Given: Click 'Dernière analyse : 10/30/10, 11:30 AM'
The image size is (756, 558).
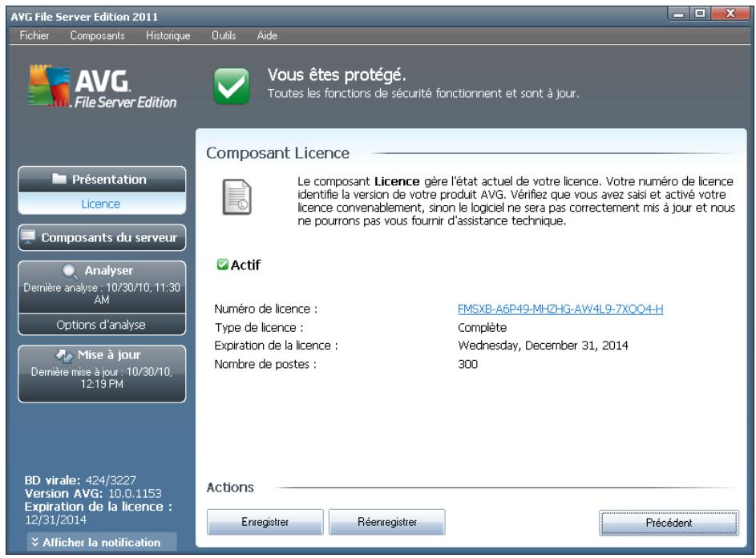Looking at the screenshot, I should point(102,293).
